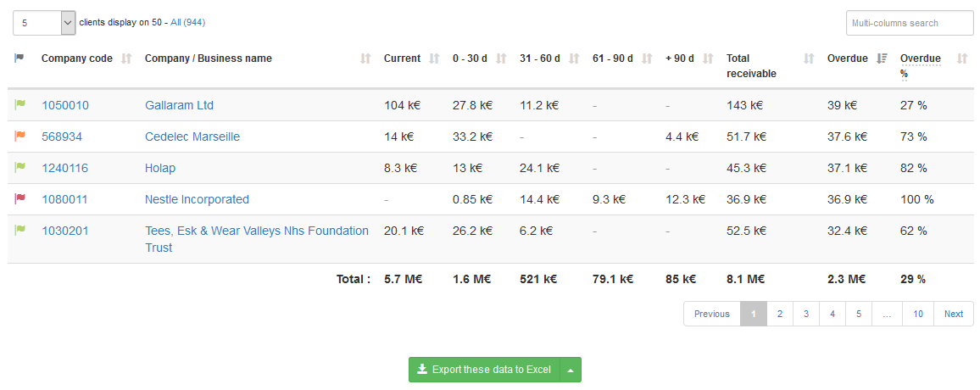Click the Next page button
980x390 pixels.
point(954,314)
